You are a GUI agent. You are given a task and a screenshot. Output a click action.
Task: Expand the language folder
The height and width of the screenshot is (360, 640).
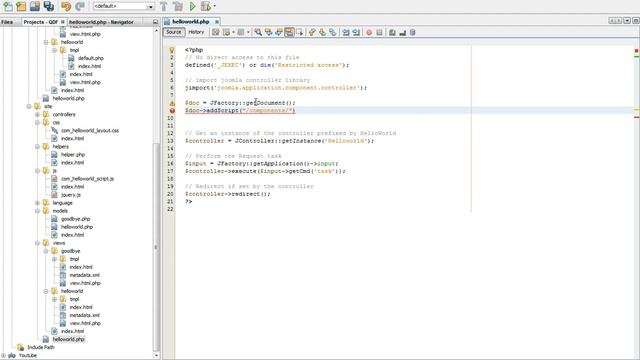(x=38, y=203)
